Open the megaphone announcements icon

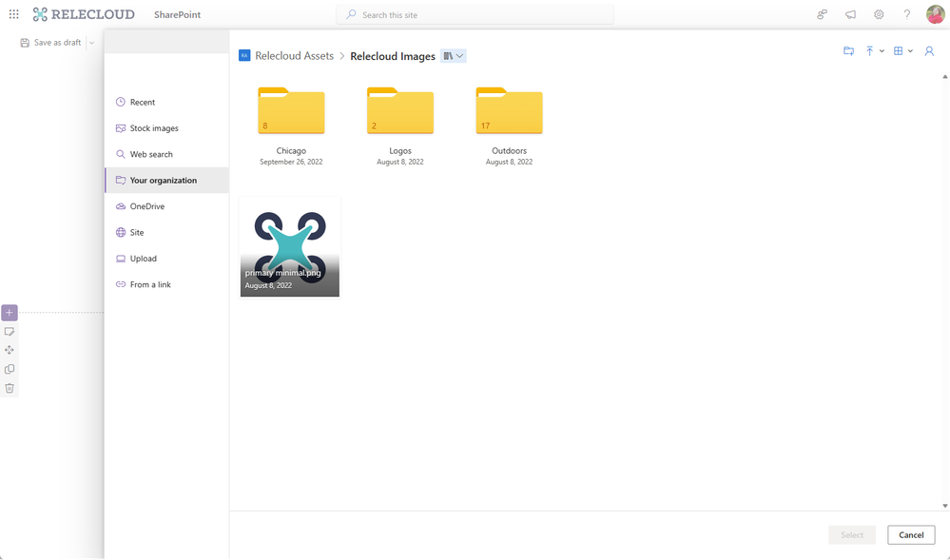pyautogui.click(x=851, y=14)
